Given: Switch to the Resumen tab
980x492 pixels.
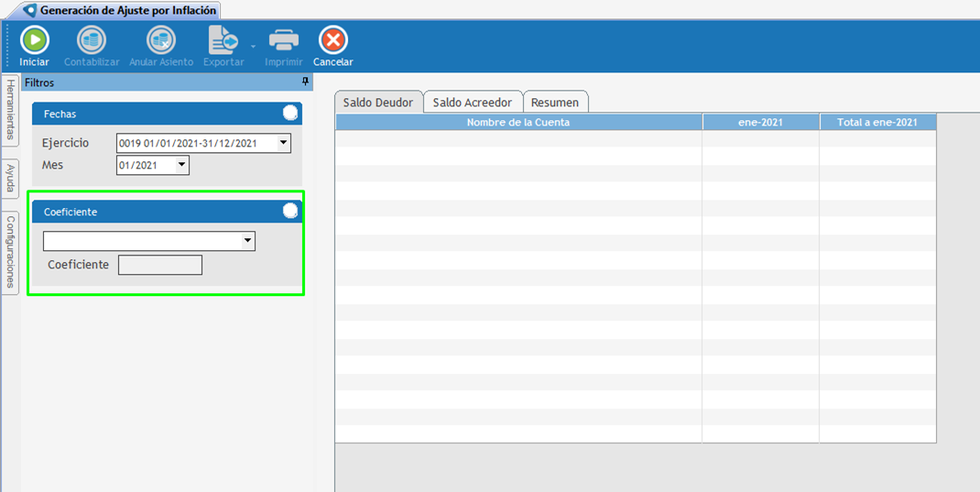Looking at the screenshot, I should [555, 103].
